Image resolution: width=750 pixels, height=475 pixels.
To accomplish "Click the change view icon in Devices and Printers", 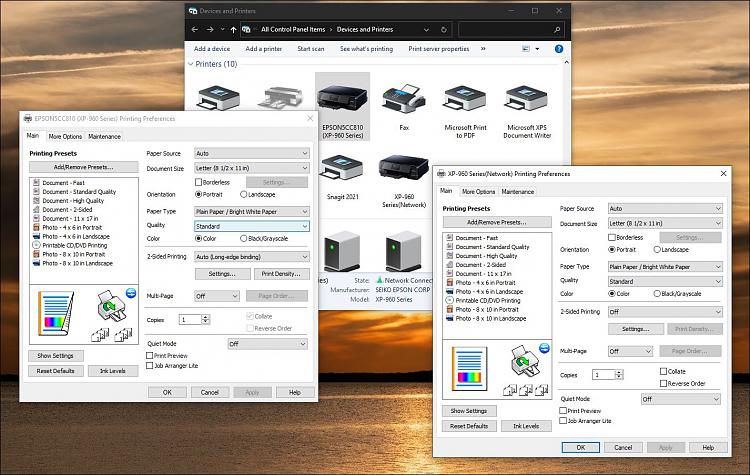I will (526, 49).
